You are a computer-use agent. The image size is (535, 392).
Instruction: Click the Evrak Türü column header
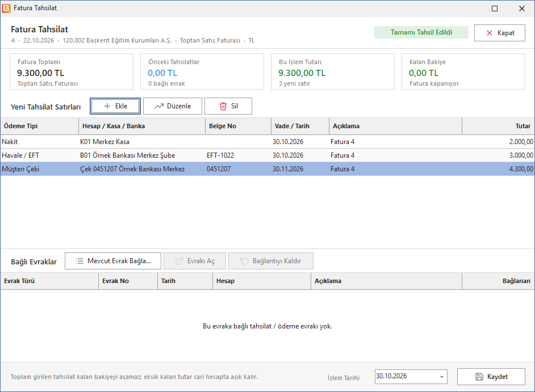pyautogui.click(x=49, y=281)
